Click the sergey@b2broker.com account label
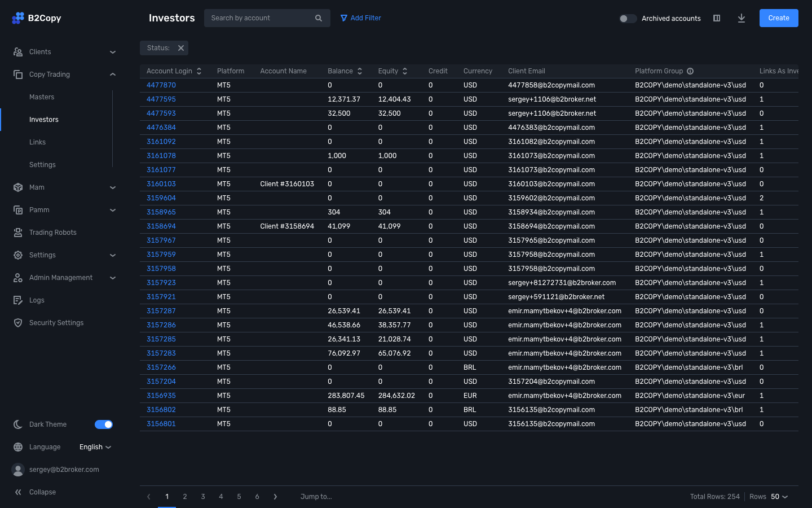 point(64,470)
